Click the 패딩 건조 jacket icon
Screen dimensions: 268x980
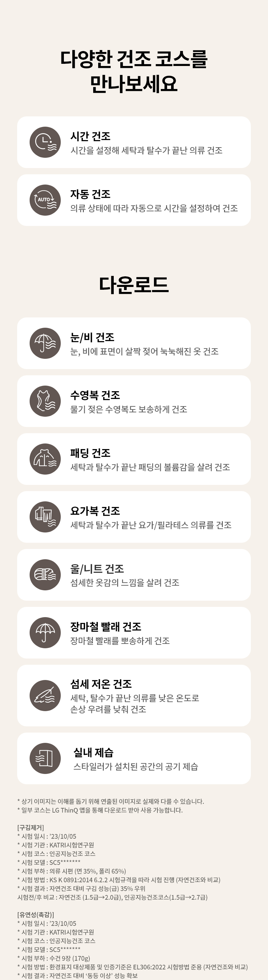[x=45, y=459]
